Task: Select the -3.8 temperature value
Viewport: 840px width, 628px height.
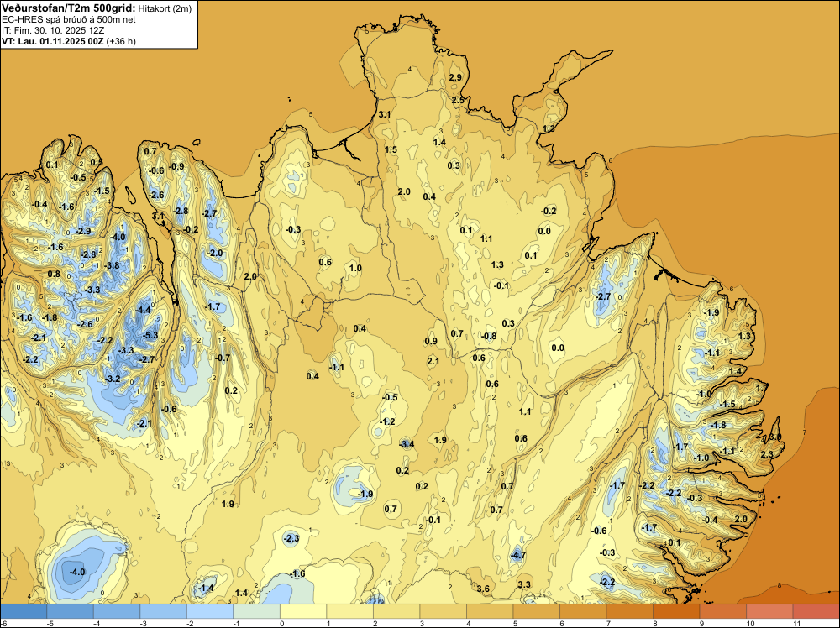Action: (112, 265)
